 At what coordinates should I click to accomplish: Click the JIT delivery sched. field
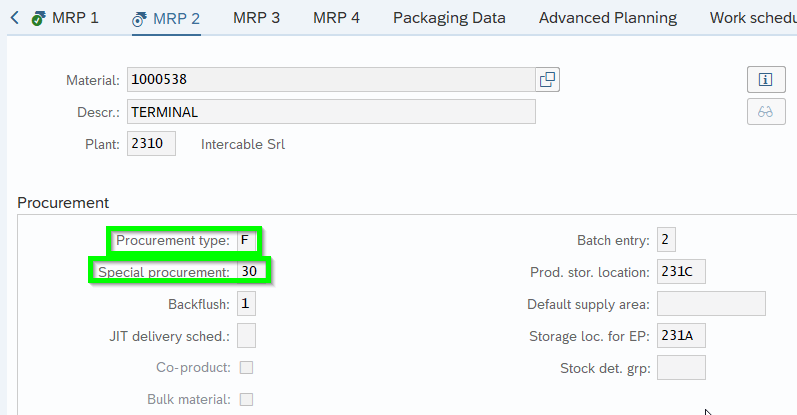tap(246, 336)
